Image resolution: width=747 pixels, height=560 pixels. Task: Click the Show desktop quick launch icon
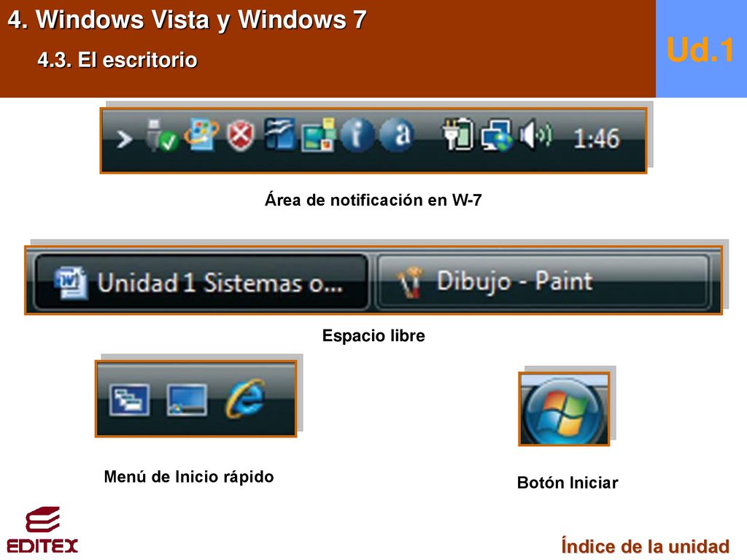[187, 400]
